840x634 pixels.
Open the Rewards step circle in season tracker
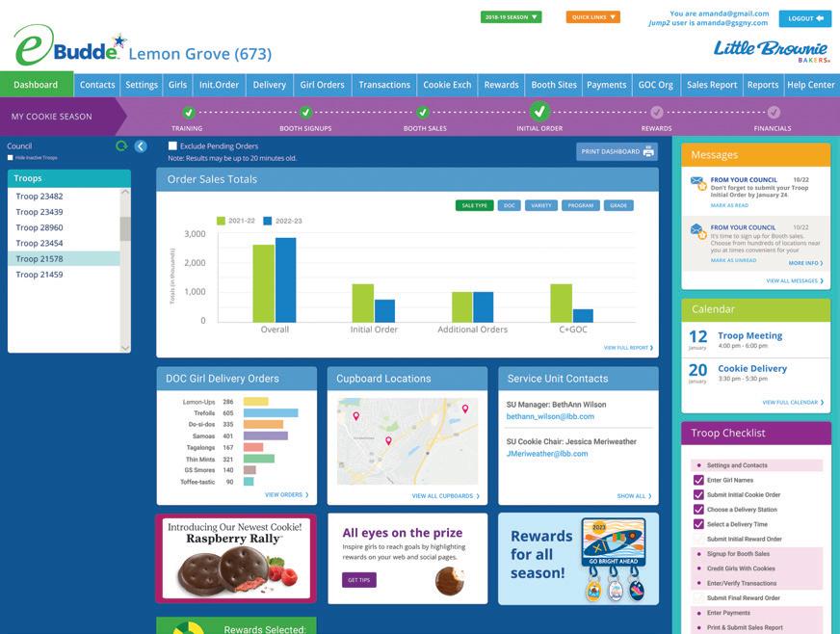coord(657,113)
